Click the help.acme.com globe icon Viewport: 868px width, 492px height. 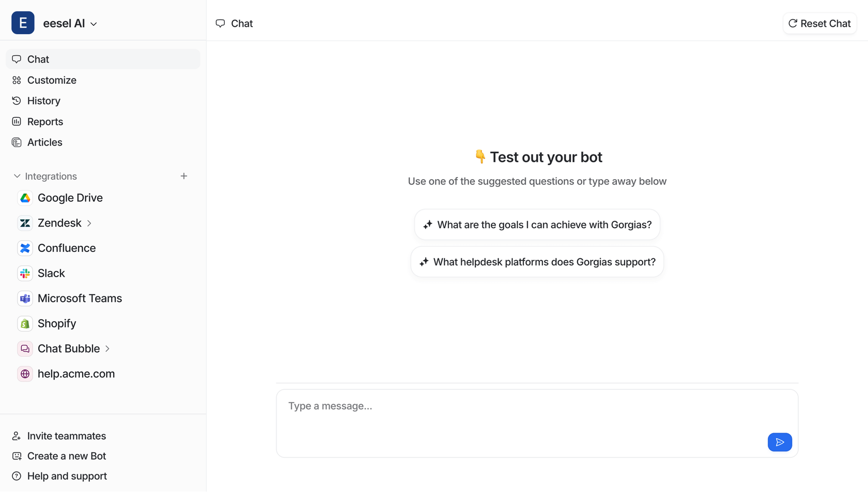tap(25, 374)
